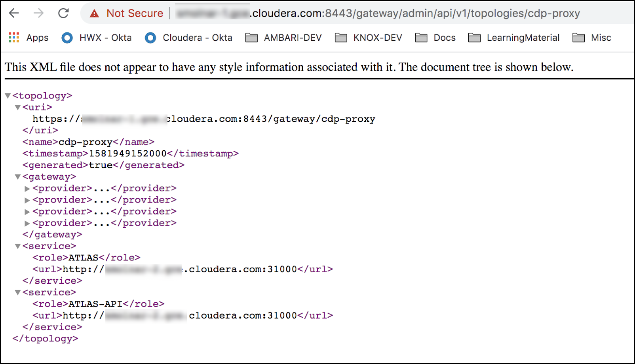Viewport: 635px width, 364px height.
Task: Expand the first provider element
Action: [x=27, y=189]
